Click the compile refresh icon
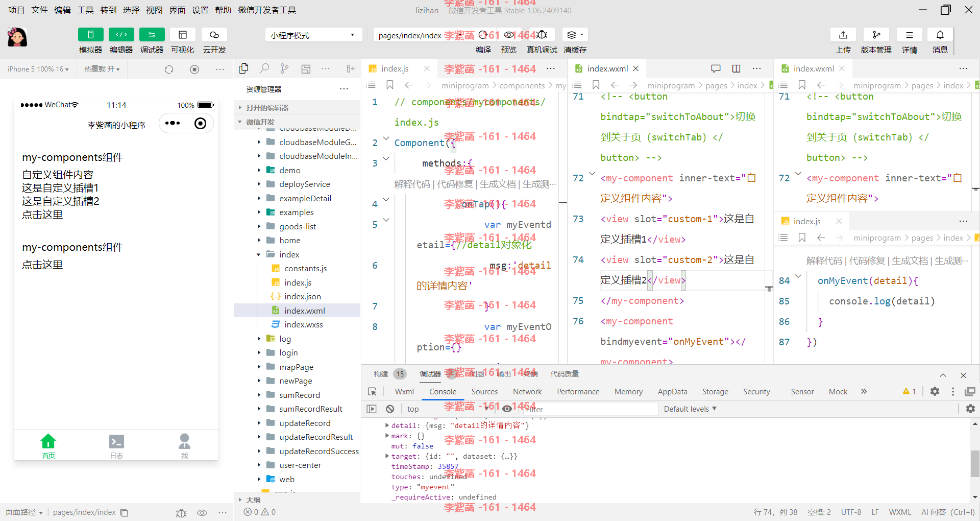Viewport: 980px width, 521px height. click(483, 35)
